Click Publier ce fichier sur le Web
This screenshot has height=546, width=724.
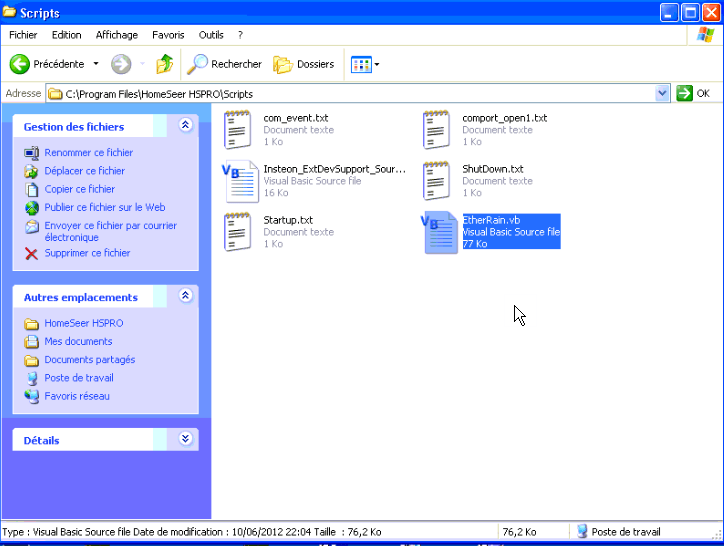(105, 207)
